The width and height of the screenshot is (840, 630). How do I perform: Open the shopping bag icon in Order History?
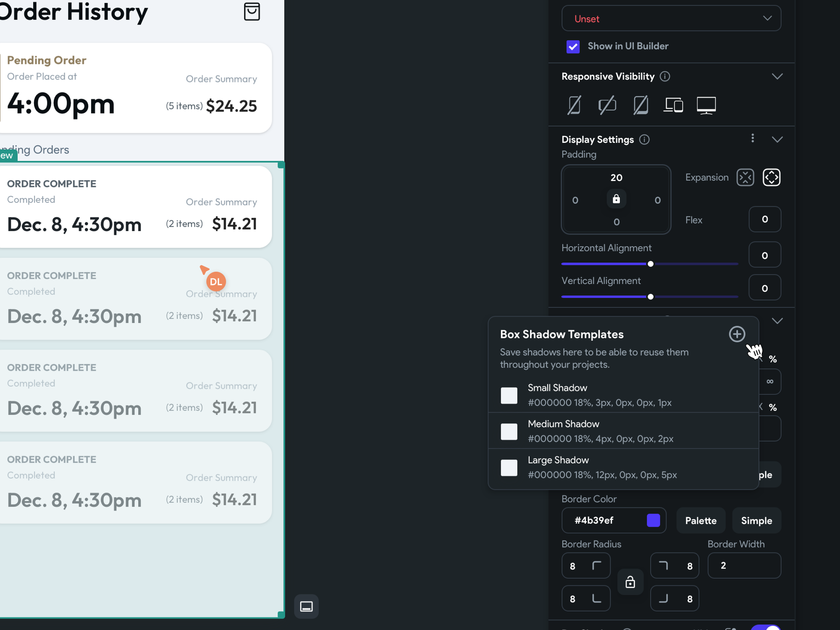pyautogui.click(x=252, y=12)
